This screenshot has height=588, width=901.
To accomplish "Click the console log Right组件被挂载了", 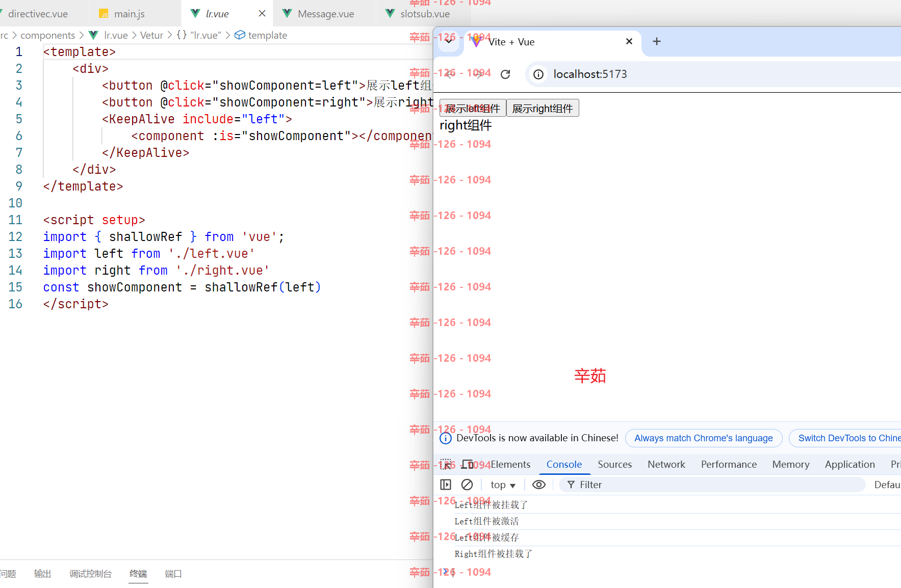I will pos(493,554).
